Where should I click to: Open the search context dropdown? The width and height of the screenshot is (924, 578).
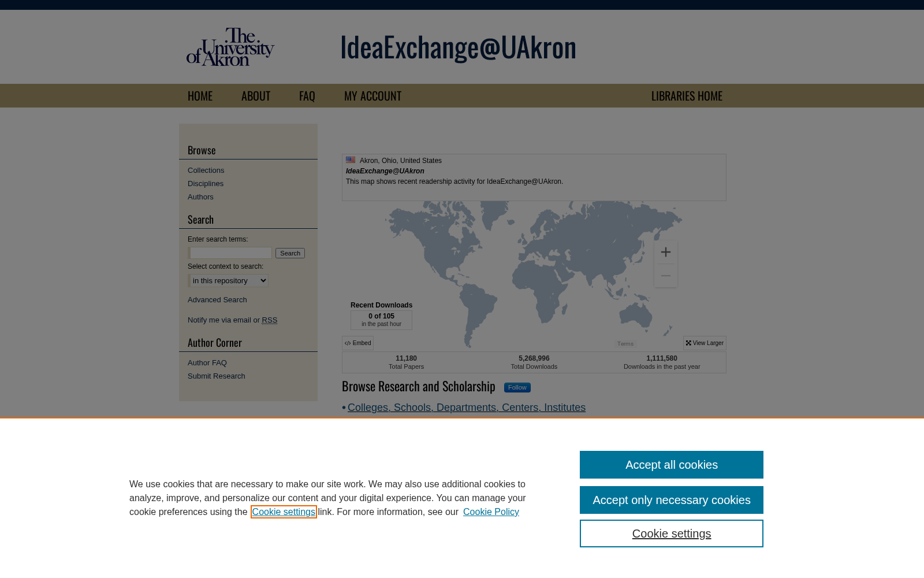tap(228, 281)
